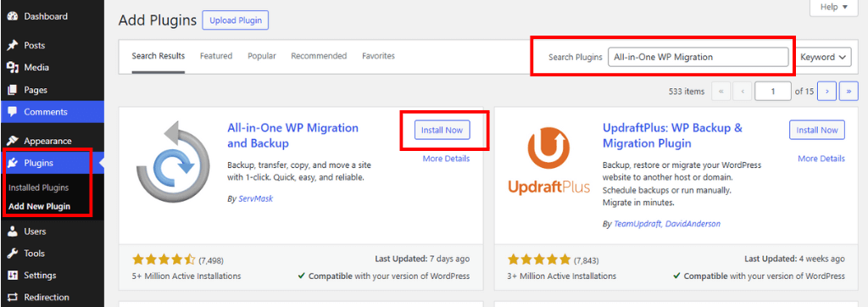Image resolution: width=868 pixels, height=307 pixels.
Task: Click the disabled first page button
Action: [721, 92]
